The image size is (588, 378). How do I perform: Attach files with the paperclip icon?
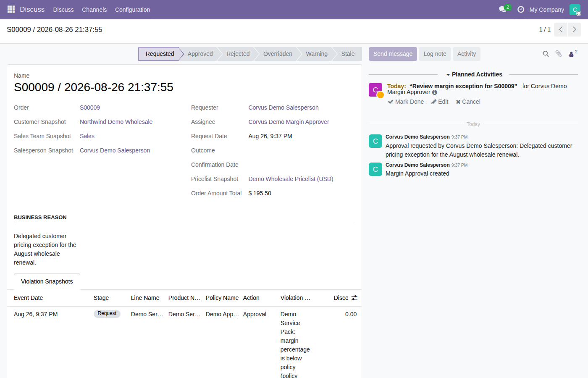pyautogui.click(x=559, y=54)
